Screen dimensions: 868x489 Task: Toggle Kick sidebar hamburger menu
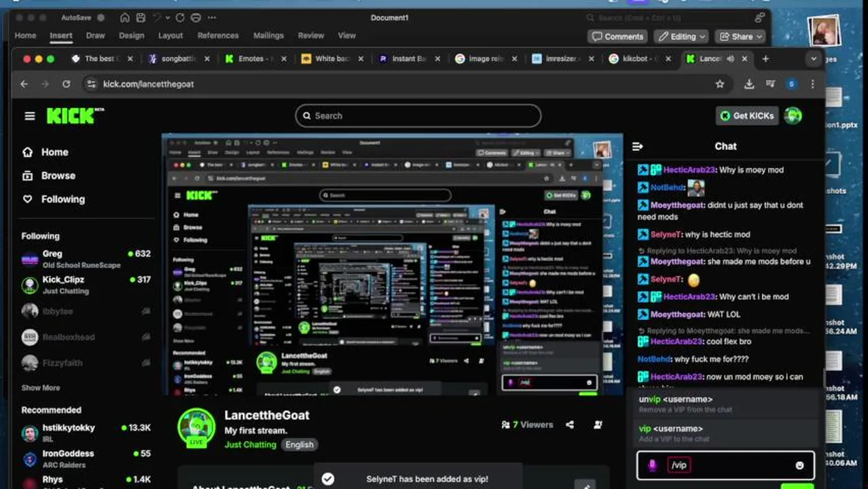(x=30, y=116)
